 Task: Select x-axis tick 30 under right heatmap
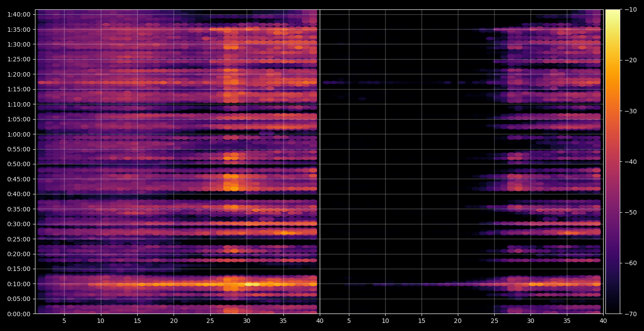531,321
